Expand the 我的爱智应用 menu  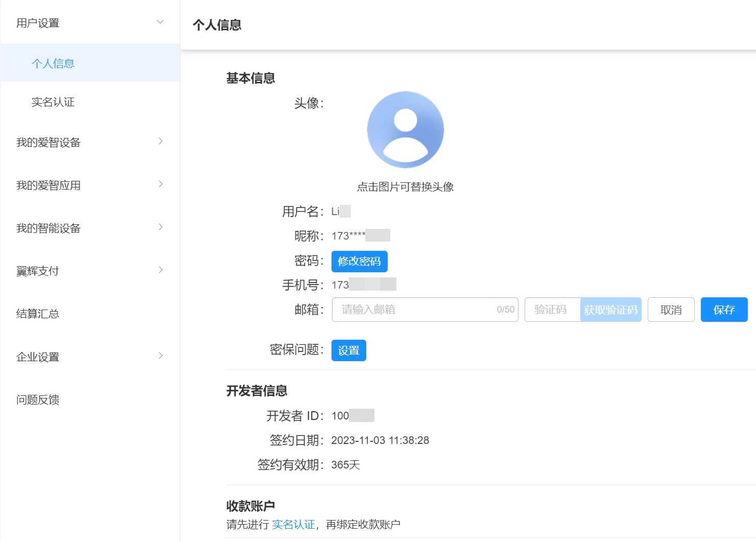(x=89, y=185)
